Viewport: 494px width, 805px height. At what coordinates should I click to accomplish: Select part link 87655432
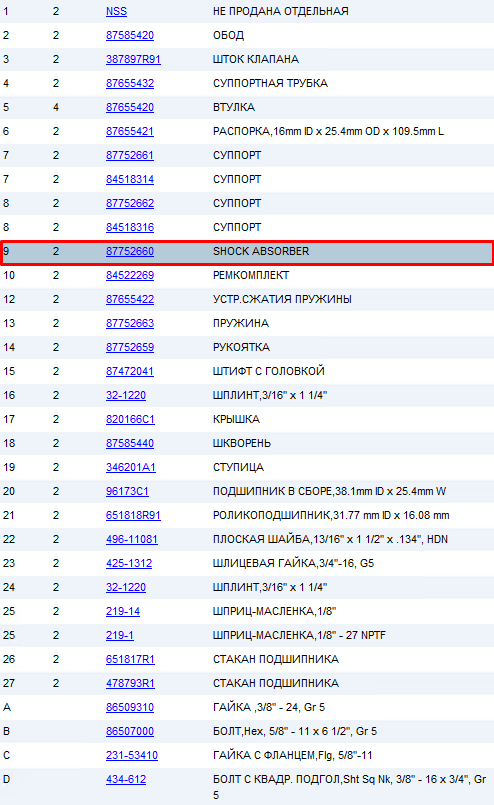point(130,83)
